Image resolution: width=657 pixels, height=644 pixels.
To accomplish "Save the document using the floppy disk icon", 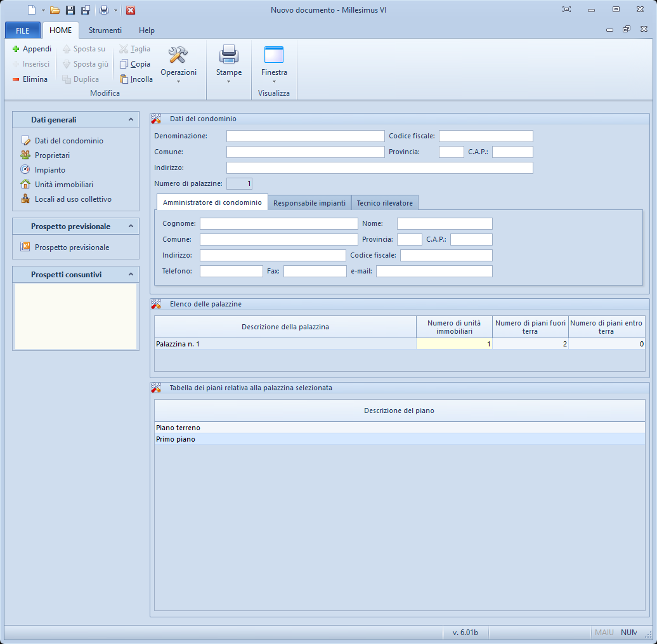I will coord(70,10).
